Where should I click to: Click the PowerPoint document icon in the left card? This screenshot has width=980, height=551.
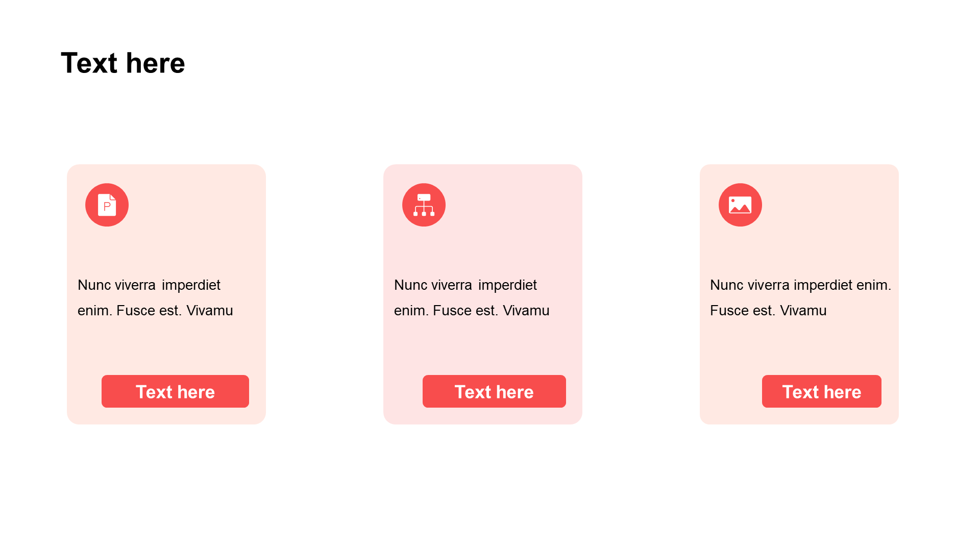(107, 205)
